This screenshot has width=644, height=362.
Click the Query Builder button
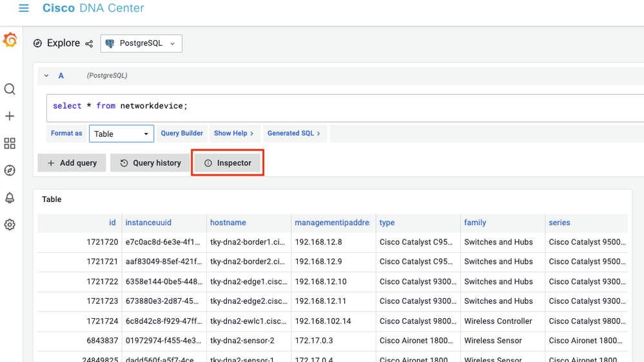182,134
